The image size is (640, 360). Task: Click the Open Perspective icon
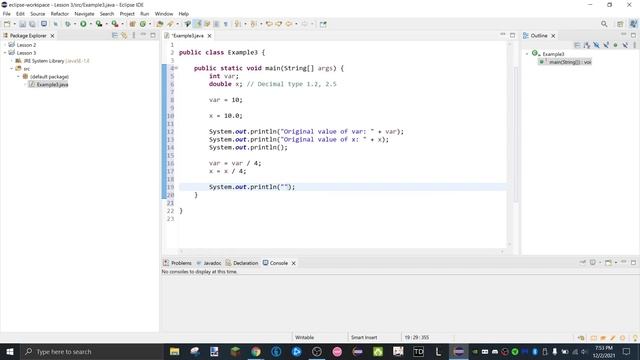(x=620, y=24)
